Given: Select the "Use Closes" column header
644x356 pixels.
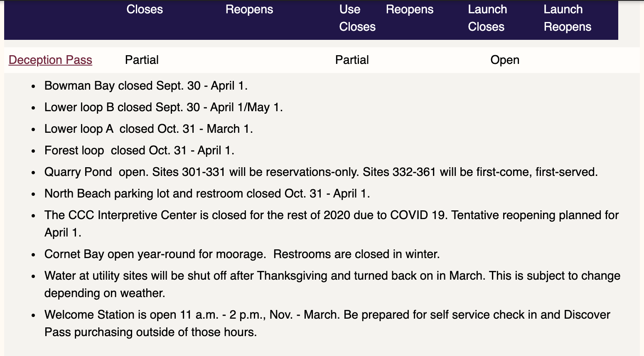Looking at the screenshot, I should coord(357,18).
